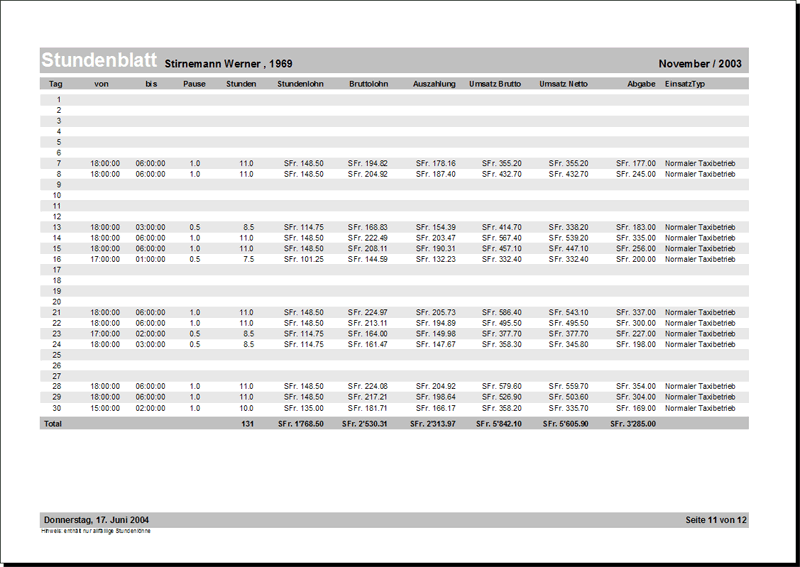The image size is (800, 567).
Task: Click the bis column header
Action: (151, 84)
